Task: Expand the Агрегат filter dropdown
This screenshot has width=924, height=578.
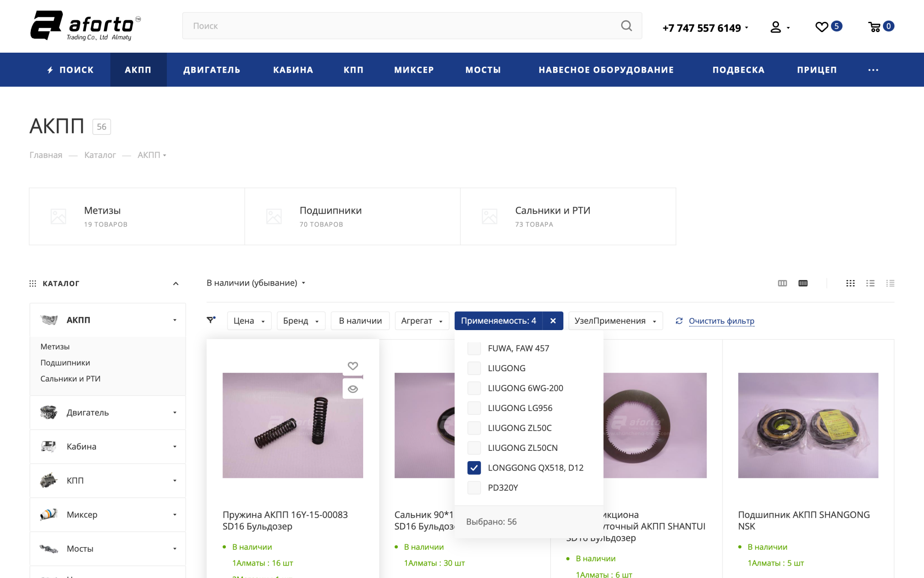Action: 422,321
